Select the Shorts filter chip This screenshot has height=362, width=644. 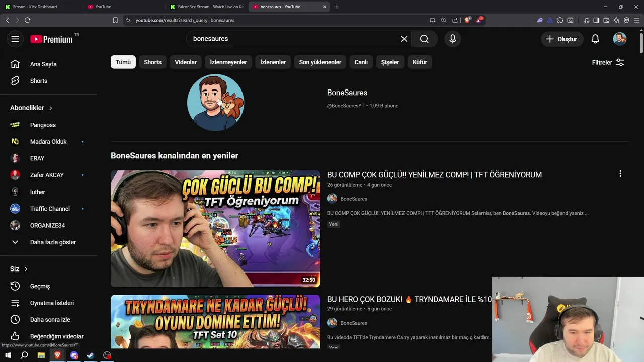tap(153, 62)
